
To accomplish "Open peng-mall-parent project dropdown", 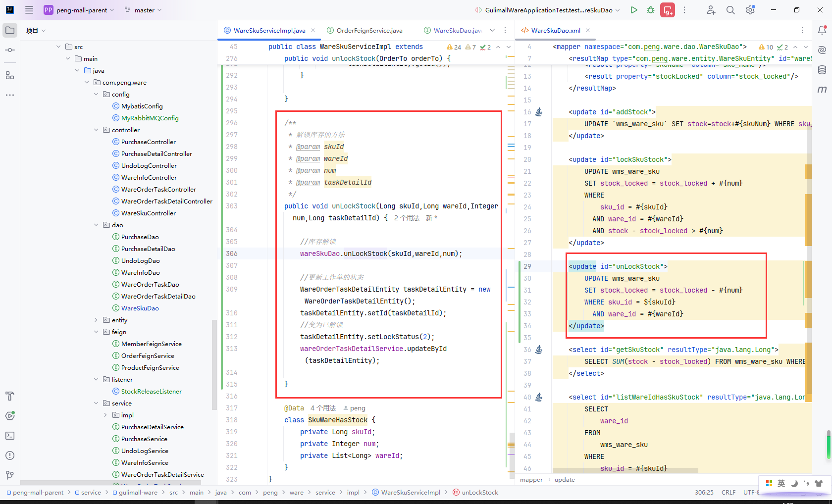I will pos(79,10).
